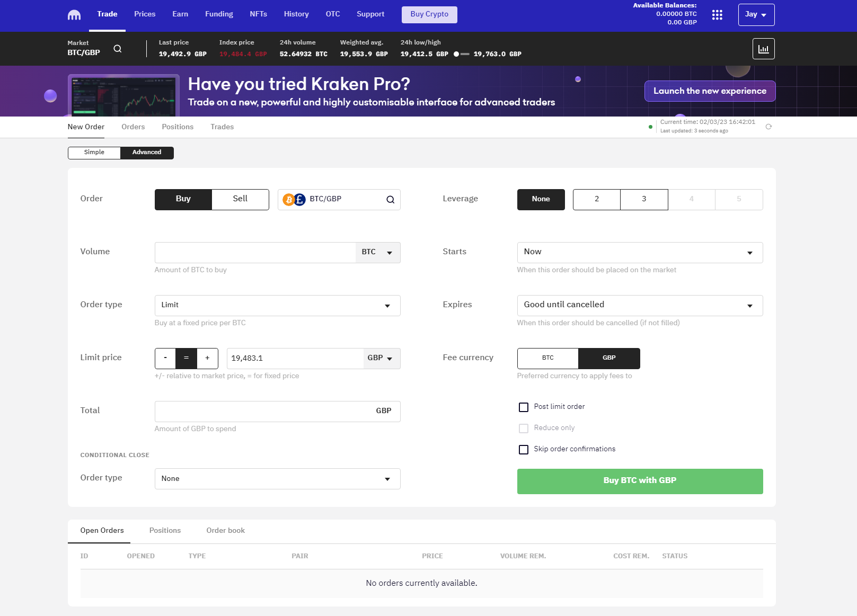Click the search icon in BTC/GBP pair field
Screen dimensions: 857x616
390,200
